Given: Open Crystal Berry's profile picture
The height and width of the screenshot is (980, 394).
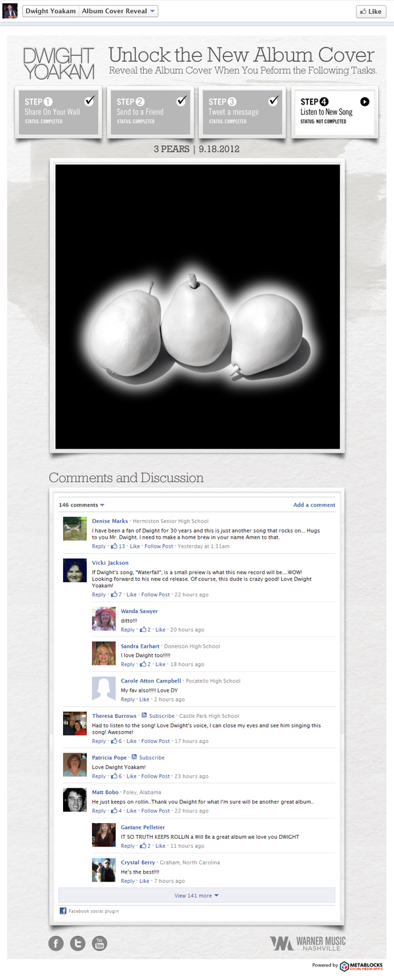Looking at the screenshot, I should (x=104, y=870).
